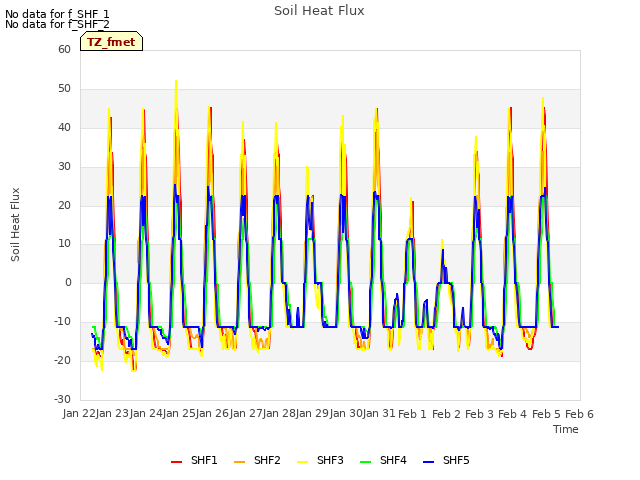
Task: Click the 20 y-axis tick label
Action: 64,205
